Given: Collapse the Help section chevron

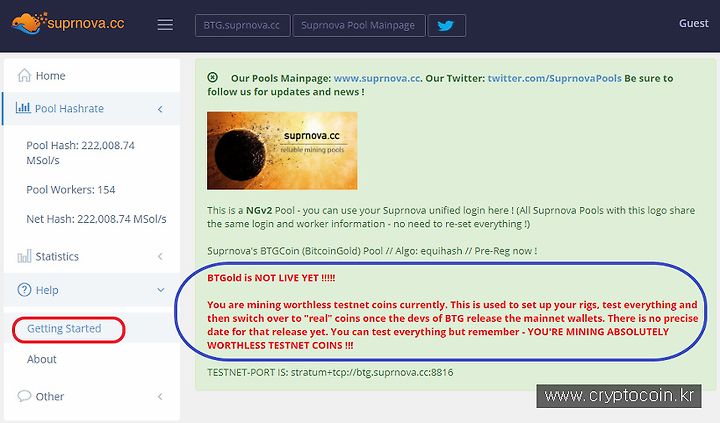Looking at the screenshot, I should point(161,290).
